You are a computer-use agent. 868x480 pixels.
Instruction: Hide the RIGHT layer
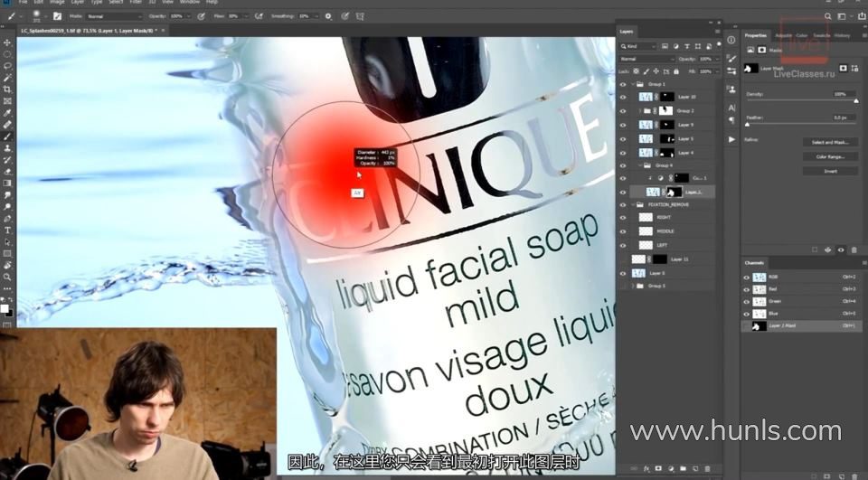coord(623,218)
